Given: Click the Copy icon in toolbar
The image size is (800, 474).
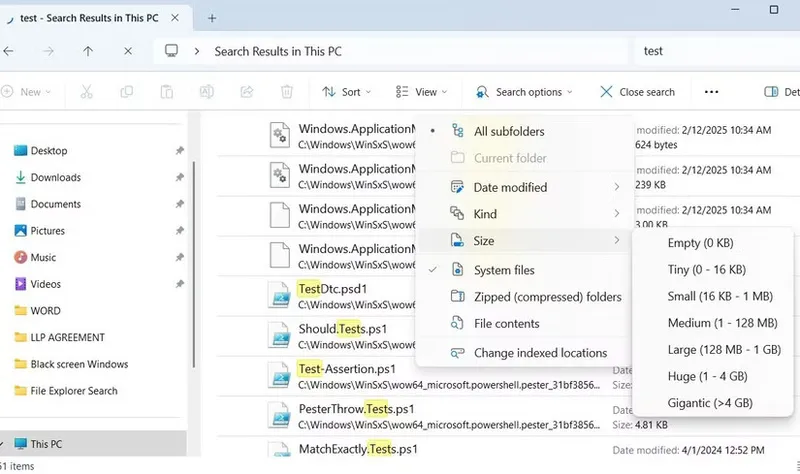Looking at the screenshot, I should 127,92.
